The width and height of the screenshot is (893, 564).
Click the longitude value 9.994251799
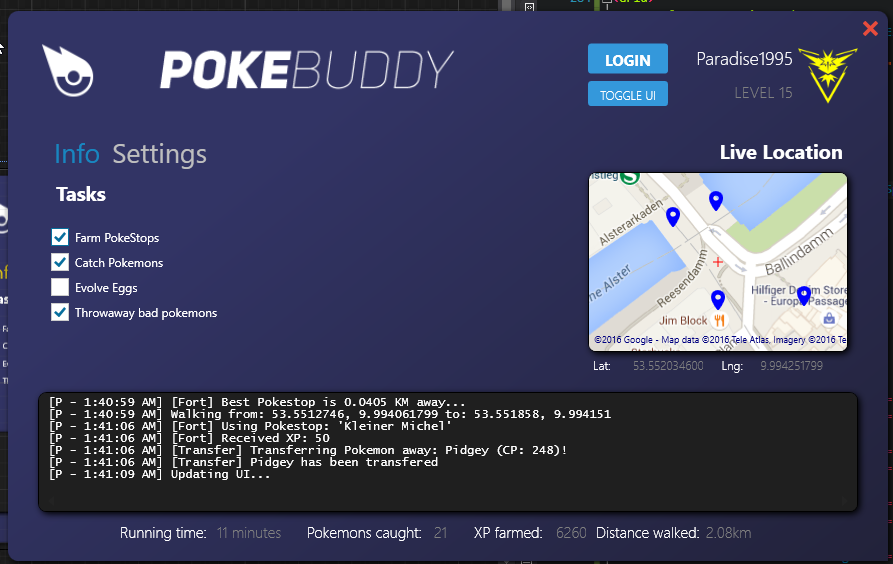(x=791, y=366)
